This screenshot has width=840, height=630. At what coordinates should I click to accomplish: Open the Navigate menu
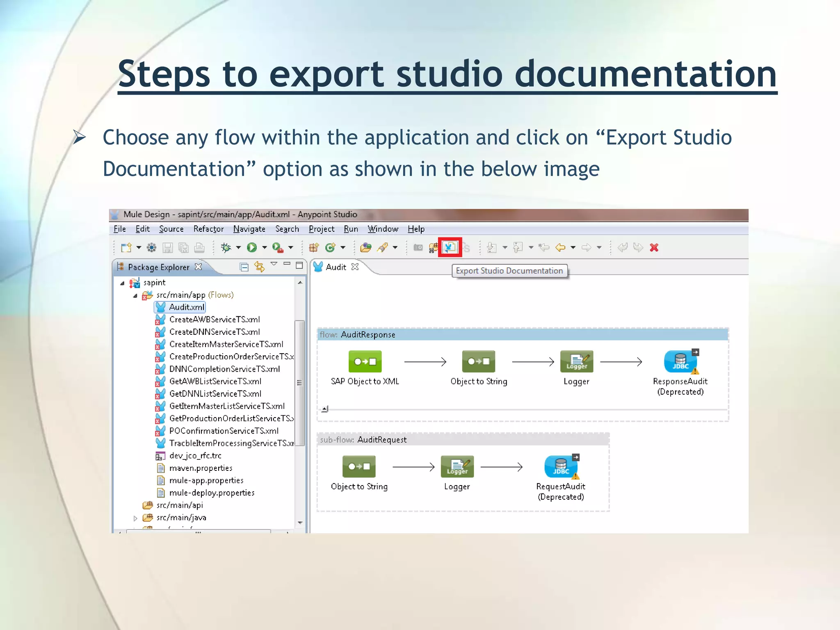coord(249,229)
